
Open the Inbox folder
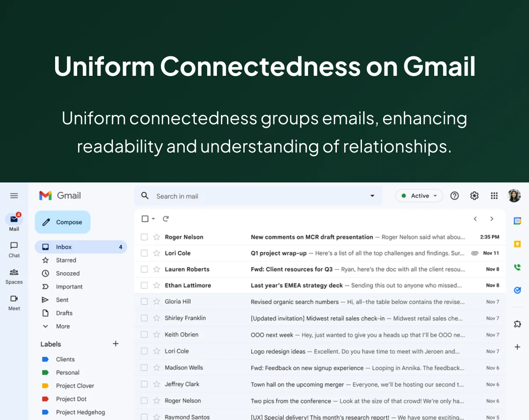[81, 247]
